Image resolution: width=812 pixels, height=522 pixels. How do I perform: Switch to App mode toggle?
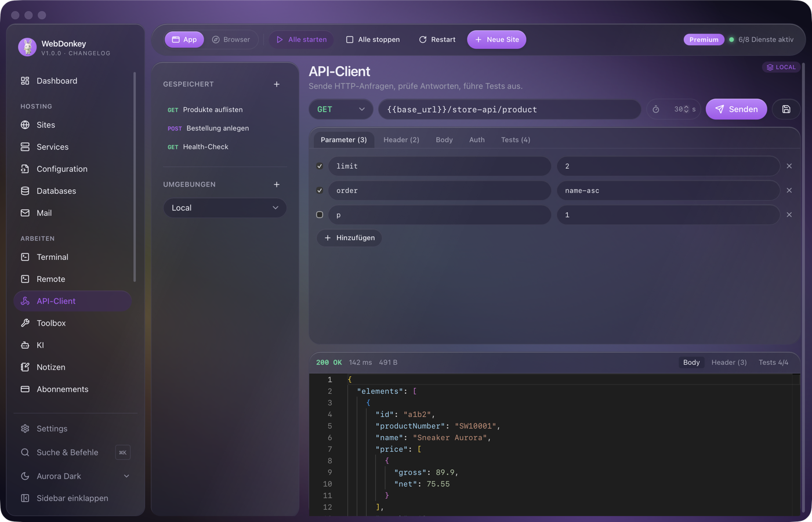click(x=184, y=39)
